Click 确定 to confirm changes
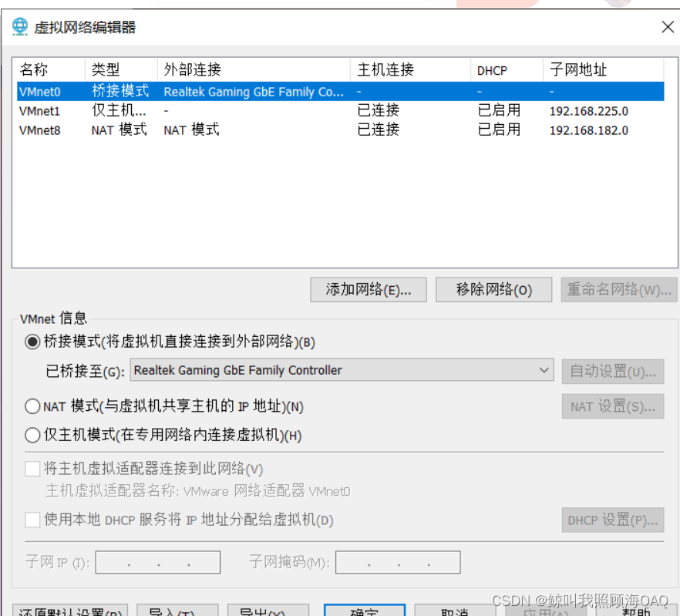This screenshot has width=680, height=616. 365,611
